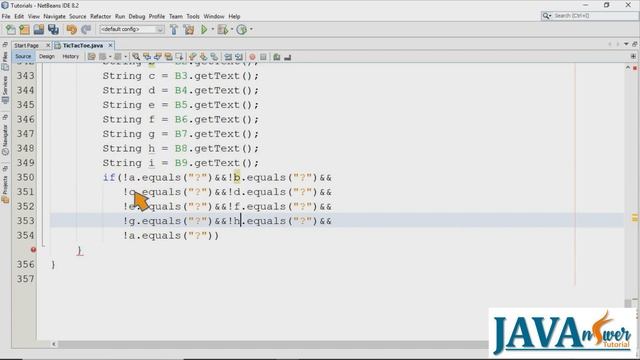The width and height of the screenshot is (640, 360).
Task: Select the TicTacToe.java tab
Action: tap(82, 45)
